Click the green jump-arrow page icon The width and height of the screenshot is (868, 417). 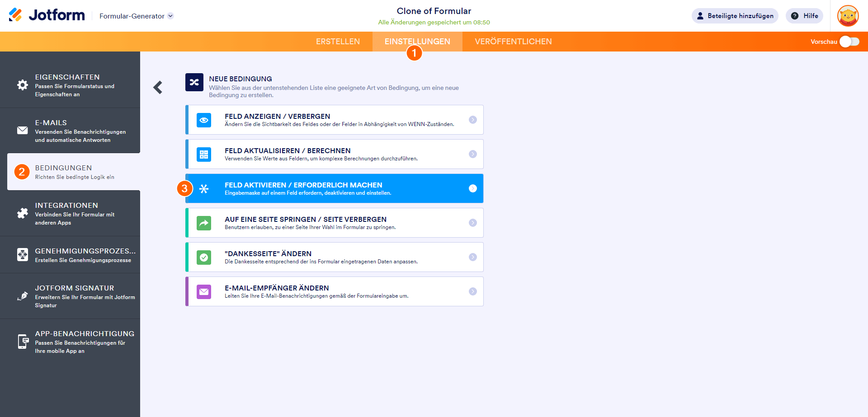click(x=204, y=223)
